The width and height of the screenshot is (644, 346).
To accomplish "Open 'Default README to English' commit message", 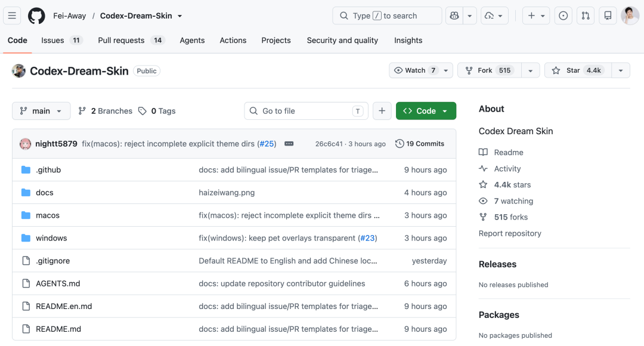I will click(x=287, y=261).
